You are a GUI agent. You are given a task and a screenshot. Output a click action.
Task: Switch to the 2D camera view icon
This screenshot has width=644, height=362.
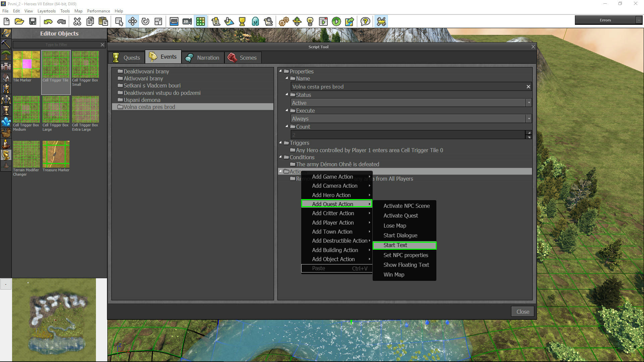coord(187,21)
